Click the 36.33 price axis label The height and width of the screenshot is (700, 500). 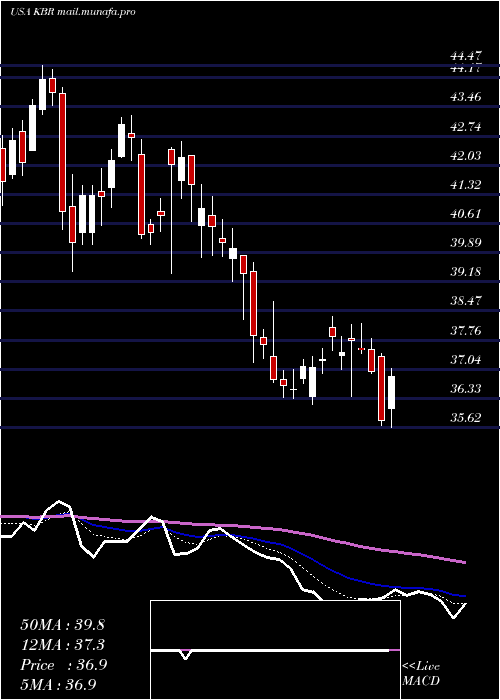pyautogui.click(x=466, y=389)
